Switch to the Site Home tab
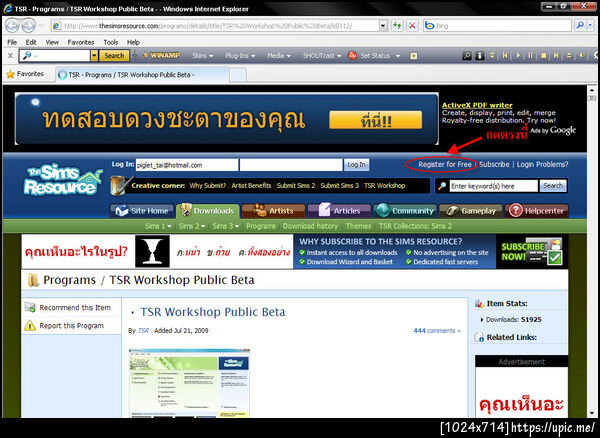Viewport: 600px width, 438px height. coord(142,211)
